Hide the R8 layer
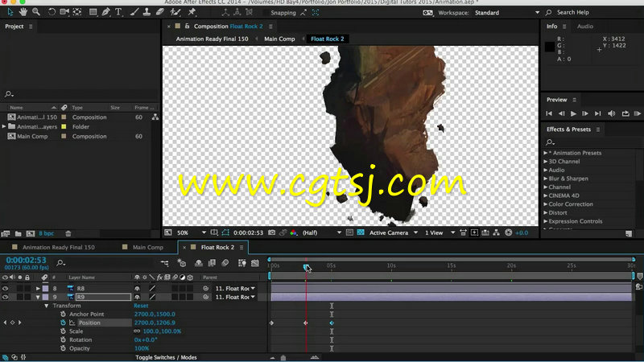The image size is (644, 362). point(5,288)
